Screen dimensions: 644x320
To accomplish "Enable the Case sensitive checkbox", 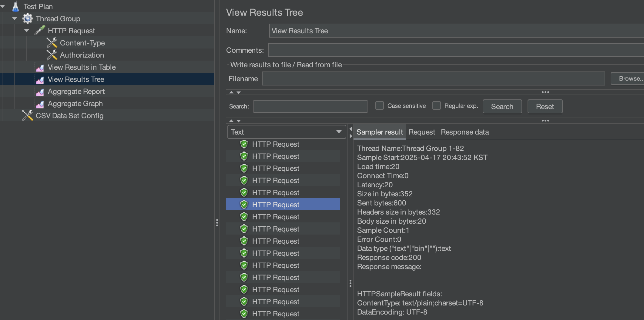I will [379, 105].
